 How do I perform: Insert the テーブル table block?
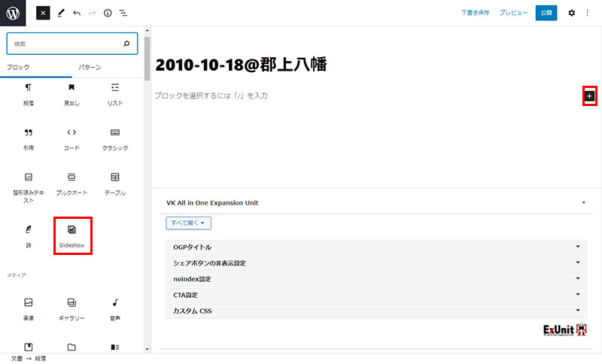[x=115, y=184]
